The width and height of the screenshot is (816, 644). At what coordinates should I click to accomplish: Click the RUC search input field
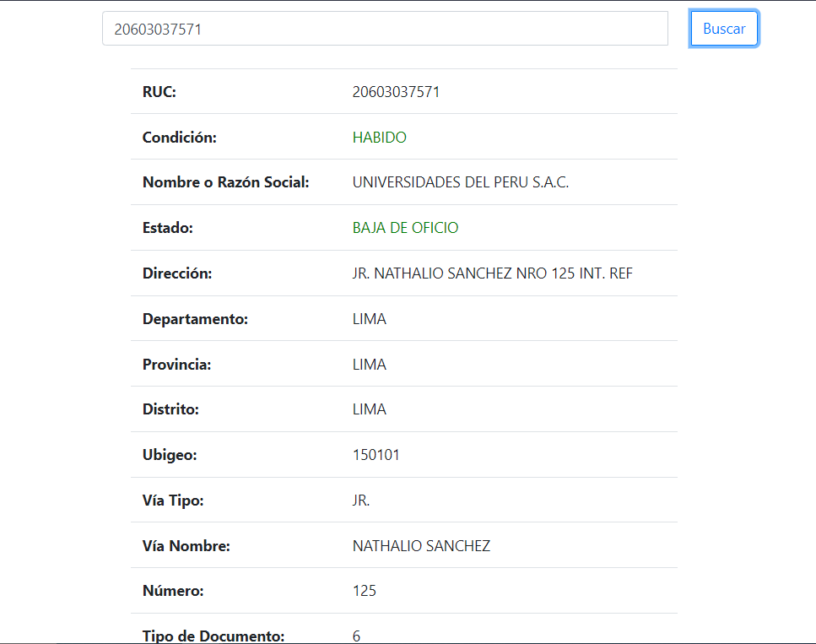pos(385,28)
